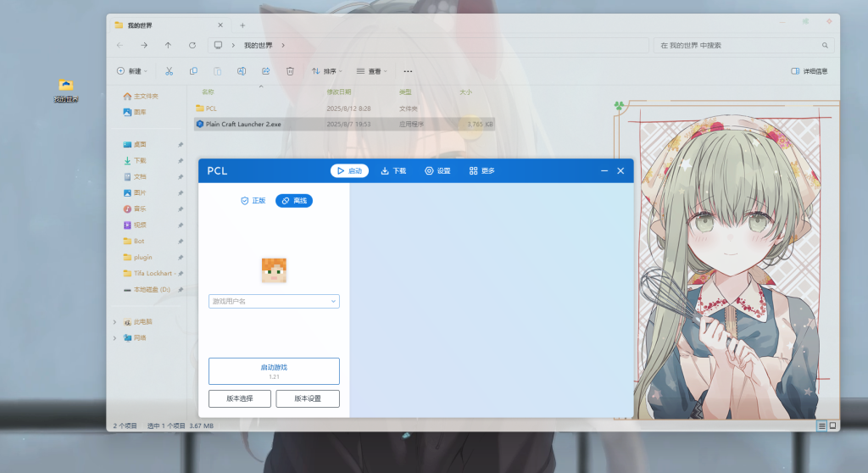
Task: Open the 设置 settings tab in PCL
Action: point(437,171)
